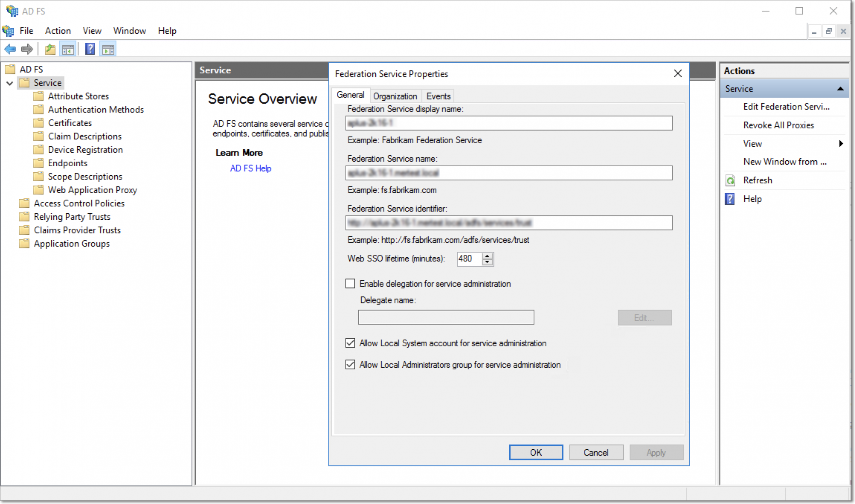855x504 pixels.
Task: Open the AD FS Help link
Action: 251,168
